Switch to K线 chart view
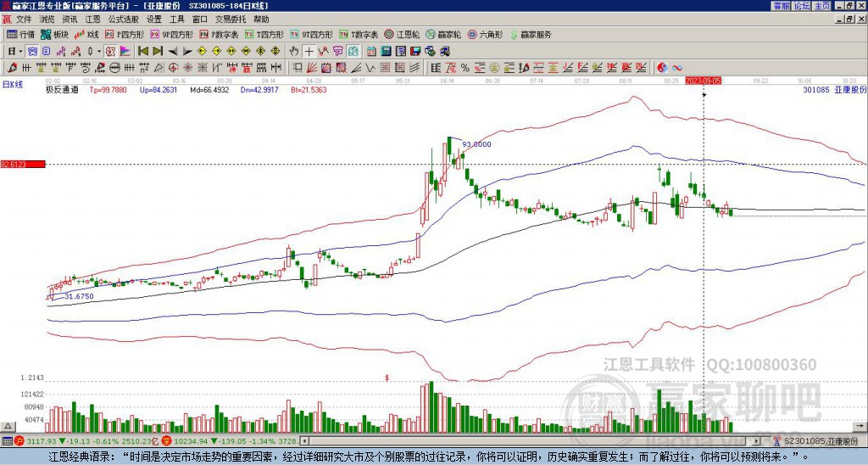The width and height of the screenshot is (868, 465). [x=86, y=34]
